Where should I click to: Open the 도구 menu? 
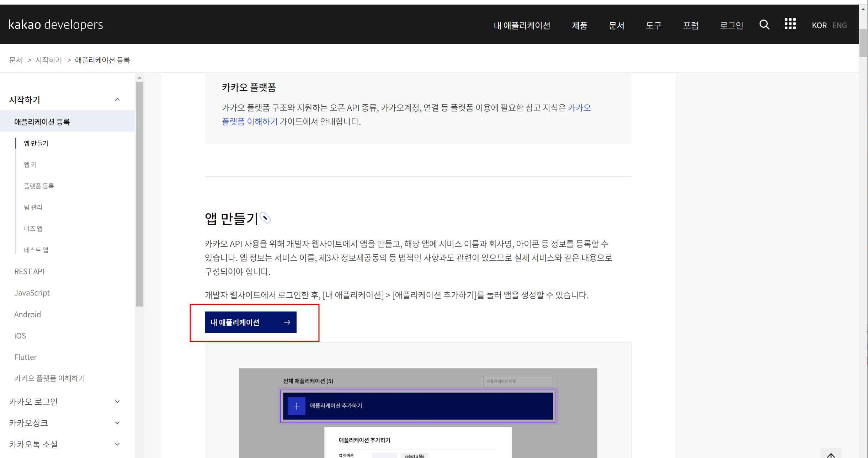coord(654,25)
